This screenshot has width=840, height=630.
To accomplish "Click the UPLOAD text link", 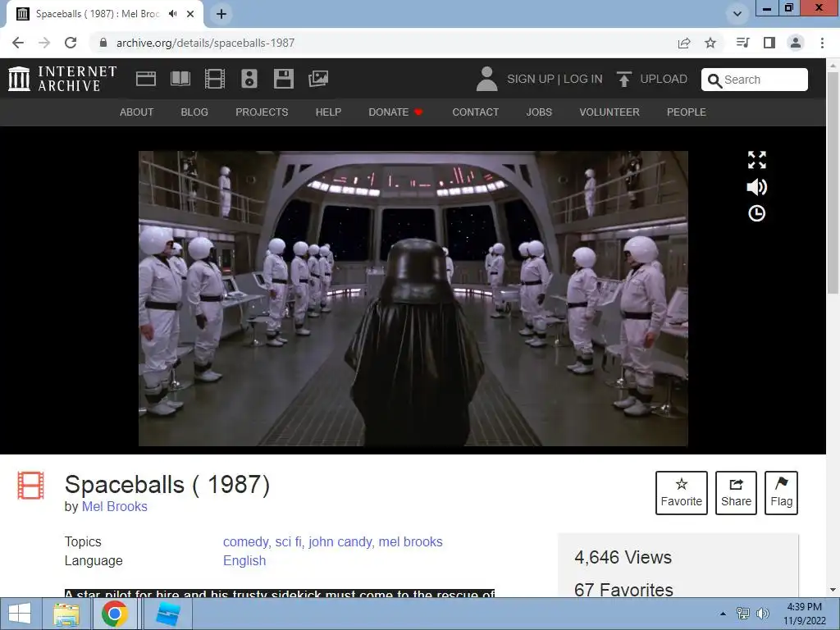I will click(664, 79).
